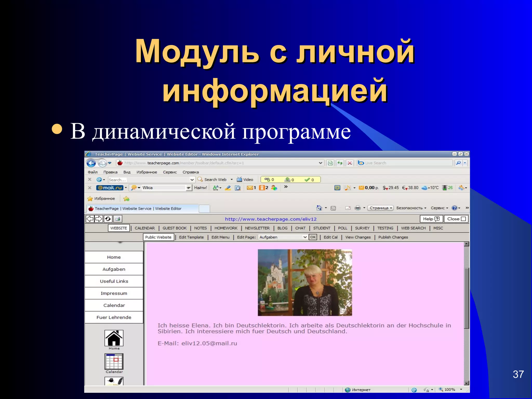Click the Stop loading red X icon
532x399 pixels.
pos(350,163)
